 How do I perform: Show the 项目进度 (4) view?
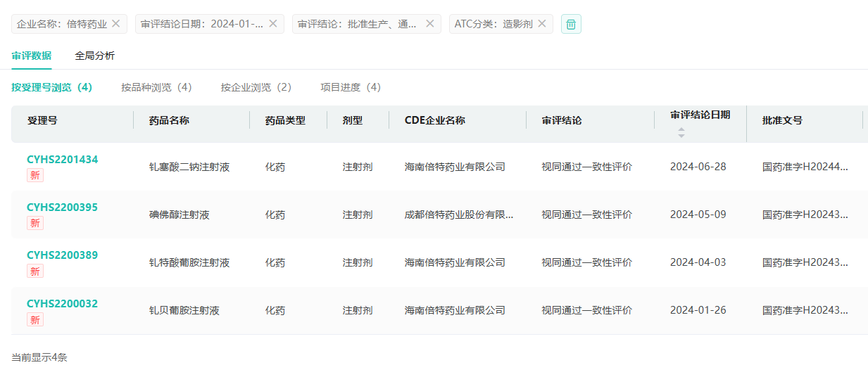[350, 87]
